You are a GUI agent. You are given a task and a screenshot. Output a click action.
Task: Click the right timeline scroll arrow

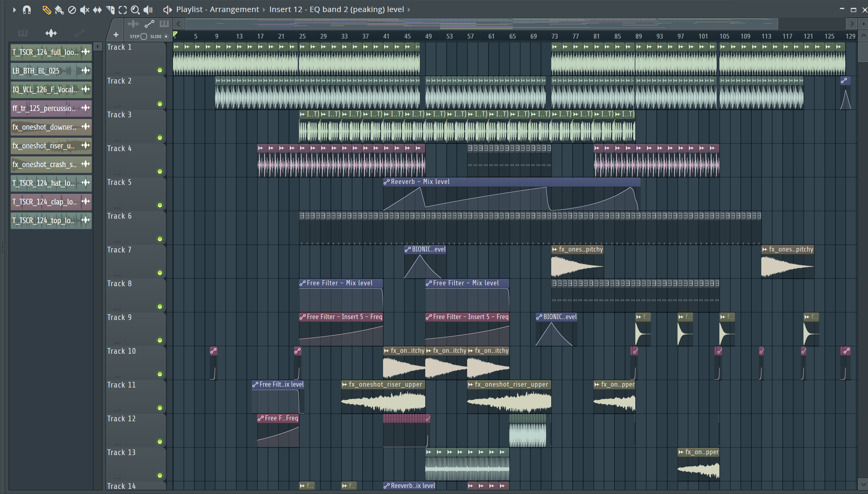pyautogui.click(x=851, y=24)
